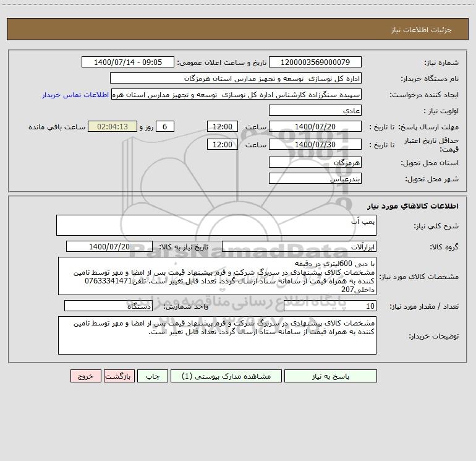The height and width of the screenshot is (461, 476).
Task: Click the quantity field showing 10
Action: point(330,306)
